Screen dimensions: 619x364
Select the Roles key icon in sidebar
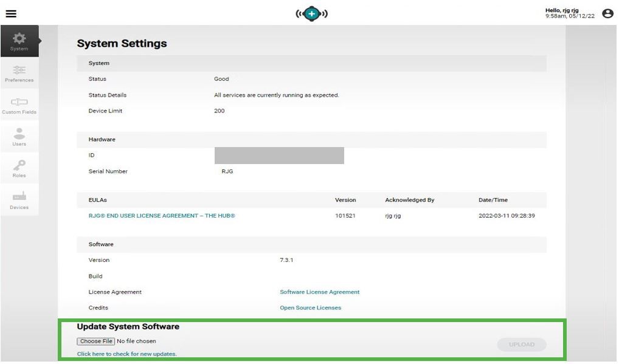pos(19,167)
